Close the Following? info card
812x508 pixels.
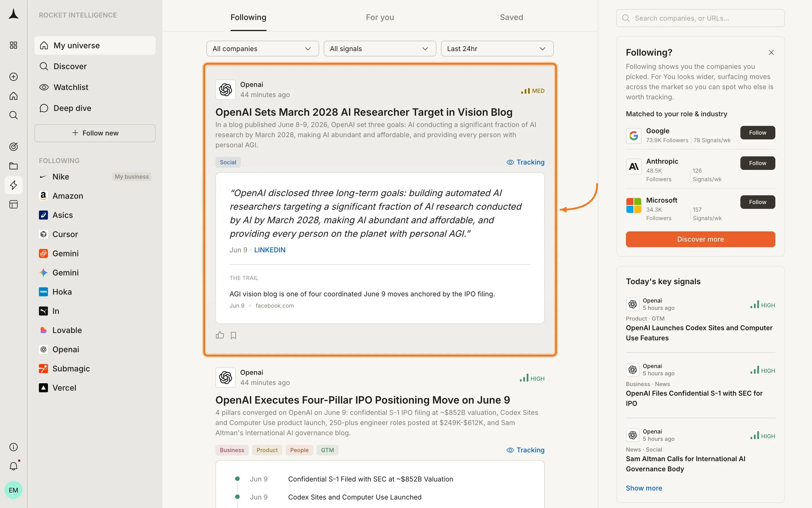[x=771, y=52]
